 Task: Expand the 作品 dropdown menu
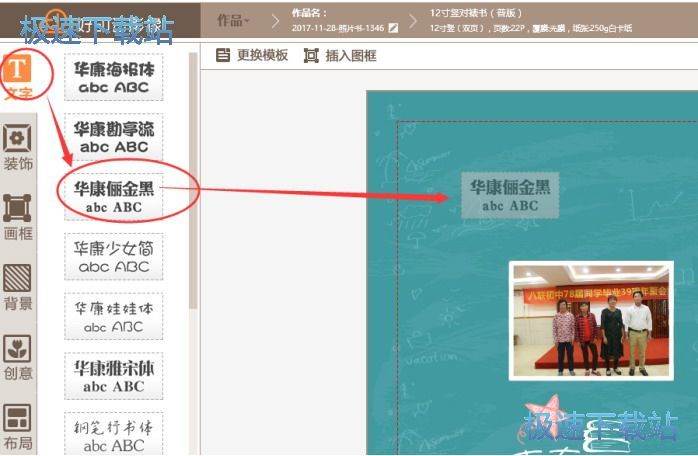[x=233, y=20]
